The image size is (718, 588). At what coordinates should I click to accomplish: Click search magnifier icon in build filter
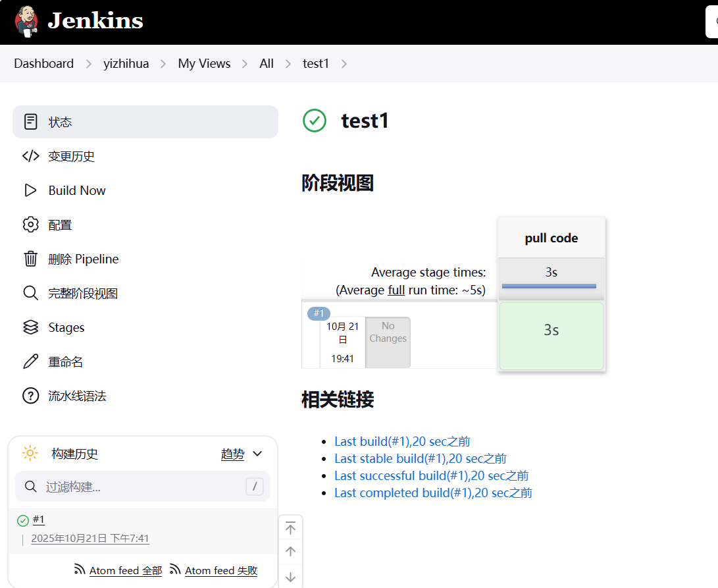click(31, 486)
